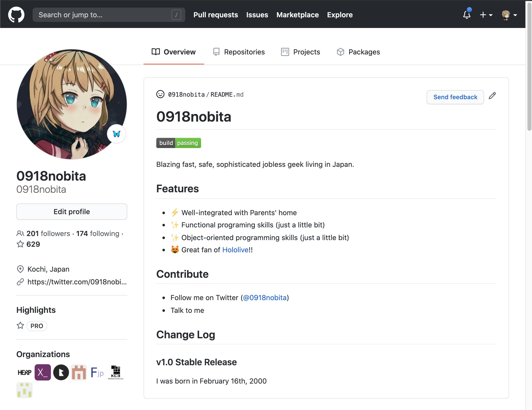Screen dimensions: 532x410
Task: Open the green pixel pattern organization icon
Action: pos(24,390)
